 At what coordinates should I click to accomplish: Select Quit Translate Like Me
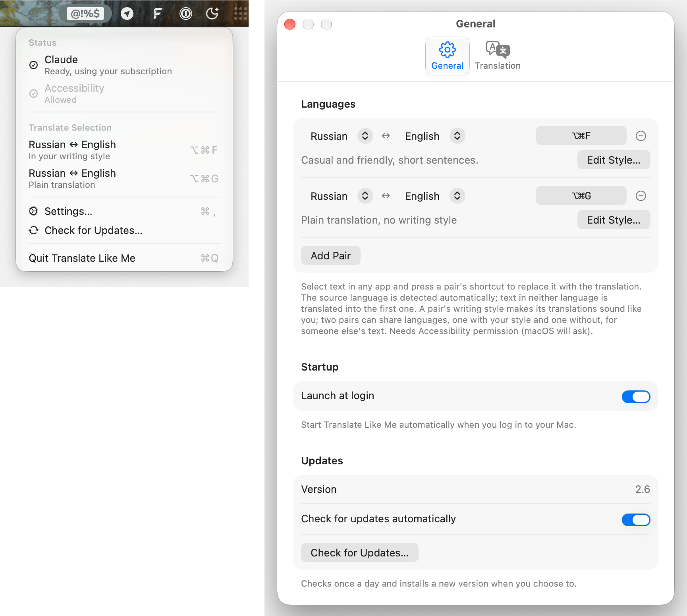[124, 258]
